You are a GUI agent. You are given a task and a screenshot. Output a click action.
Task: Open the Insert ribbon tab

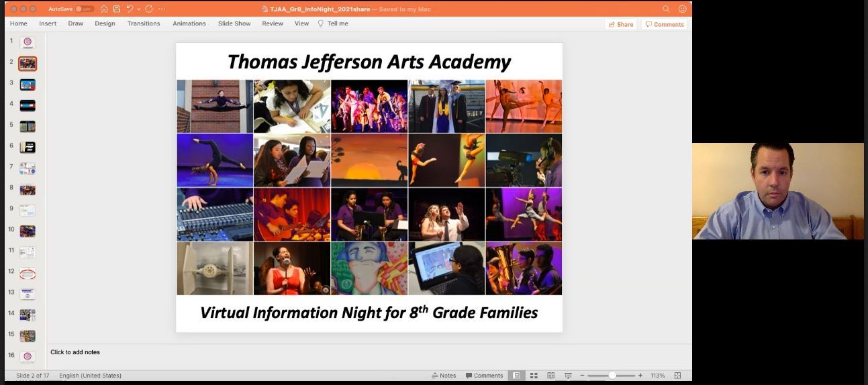(48, 23)
